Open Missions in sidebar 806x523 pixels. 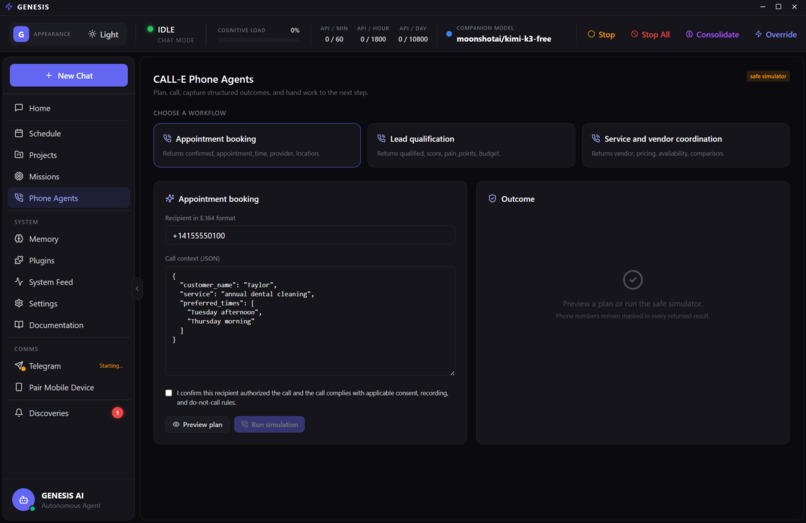(69, 176)
